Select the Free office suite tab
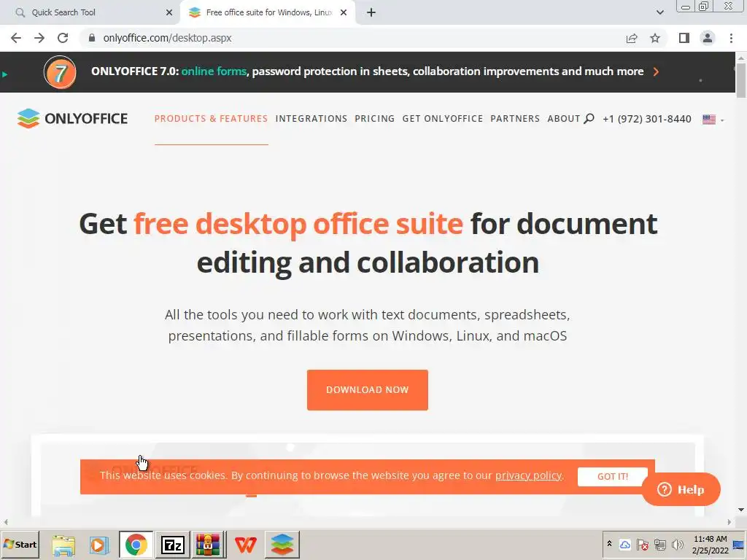The width and height of the screenshot is (747, 560). click(268, 12)
